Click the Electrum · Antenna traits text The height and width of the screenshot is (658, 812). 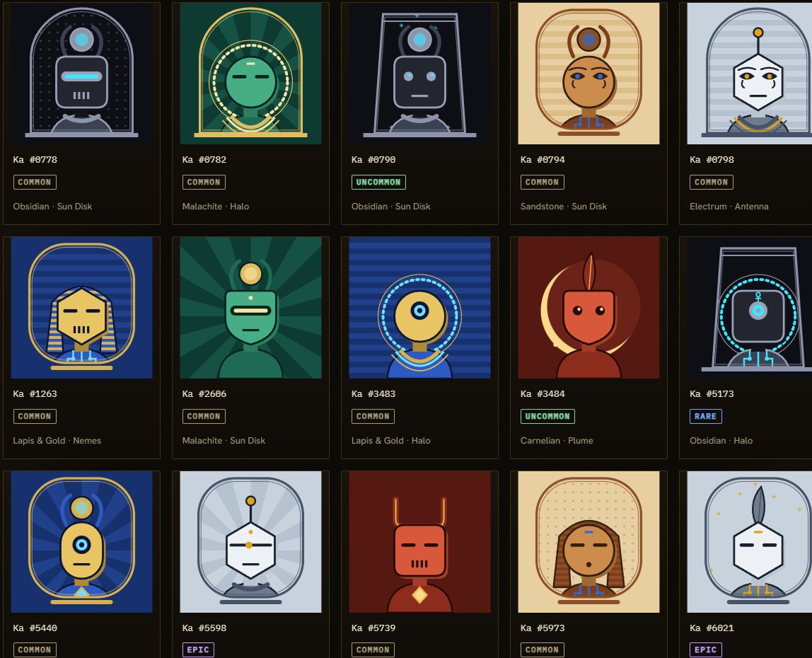tap(729, 206)
